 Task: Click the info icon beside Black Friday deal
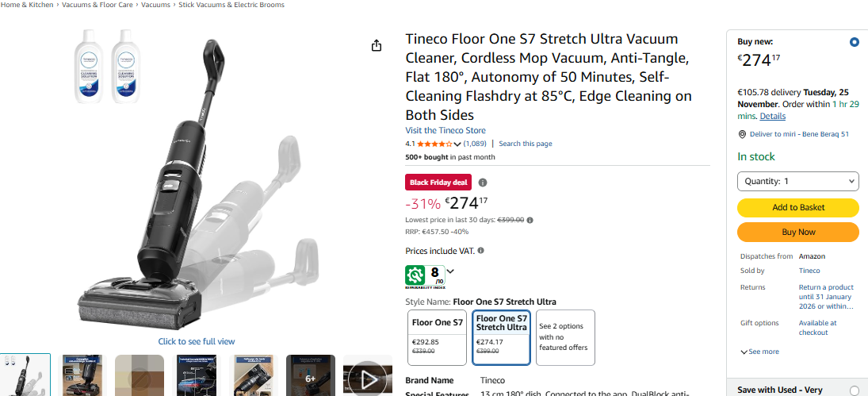tap(483, 183)
